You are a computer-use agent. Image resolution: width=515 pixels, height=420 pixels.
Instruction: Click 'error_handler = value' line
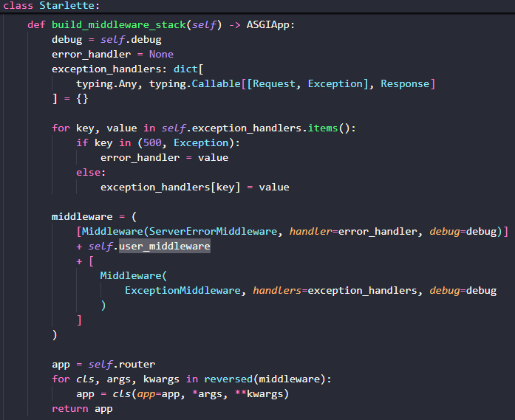pyautogui.click(x=164, y=157)
